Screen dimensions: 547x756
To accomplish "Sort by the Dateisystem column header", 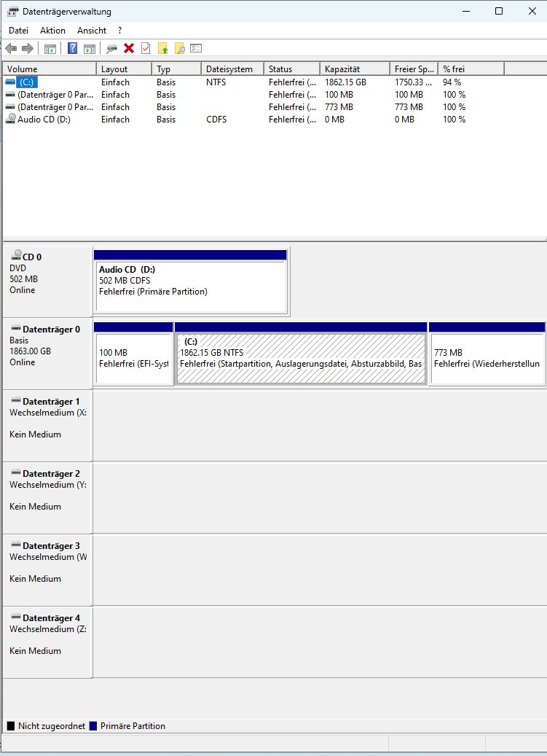I will click(x=233, y=69).
